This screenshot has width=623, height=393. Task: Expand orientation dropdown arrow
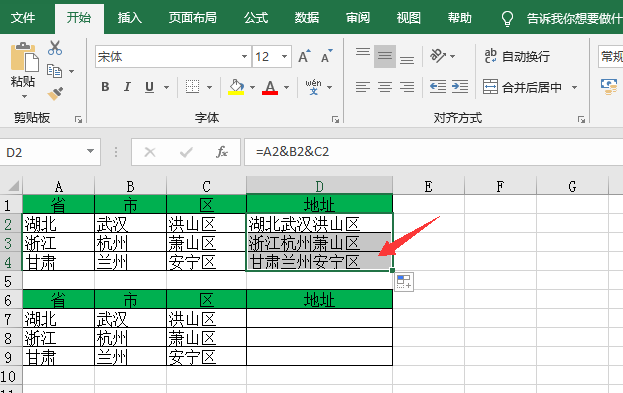(453, 56)
